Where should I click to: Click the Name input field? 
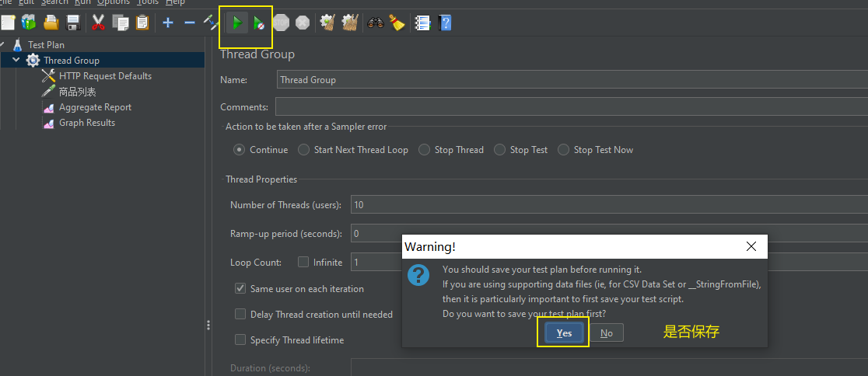(572, 79)
